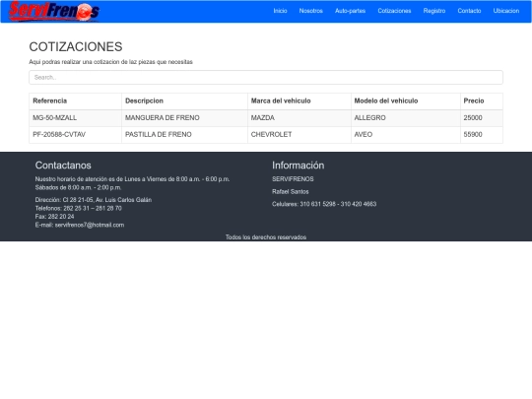The width and height of the screenshot is (532, 399).
Task: Click the Referencia column header
Action: point(75,101)
